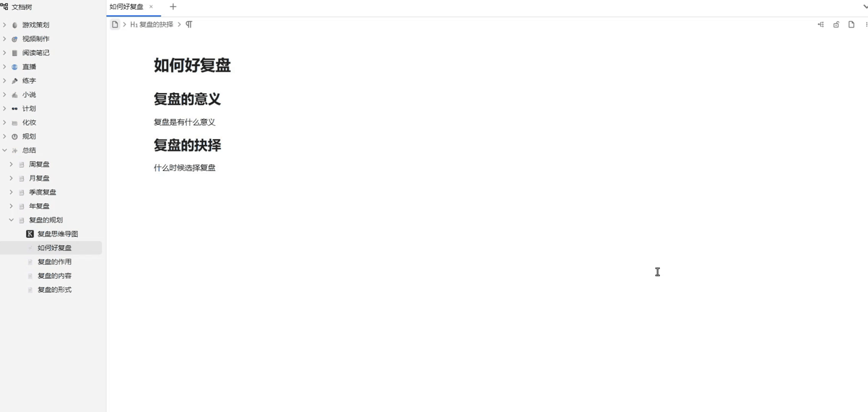Open the 复盘的作用 document

(55, 262)
